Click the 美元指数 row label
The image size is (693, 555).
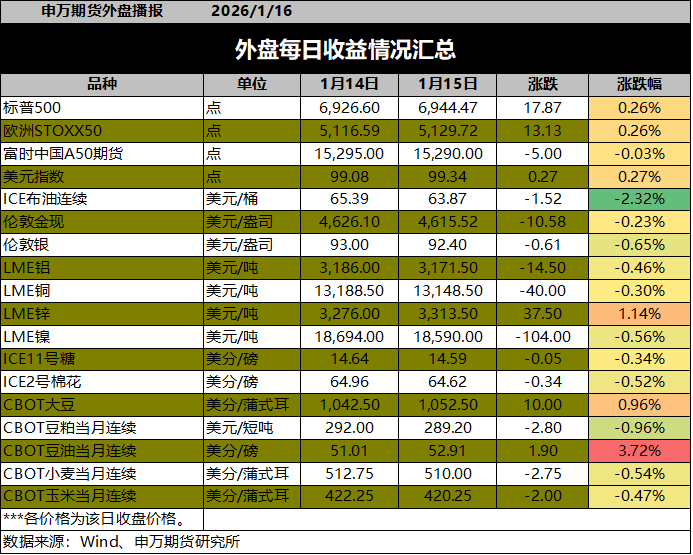(x=34, y=177)
